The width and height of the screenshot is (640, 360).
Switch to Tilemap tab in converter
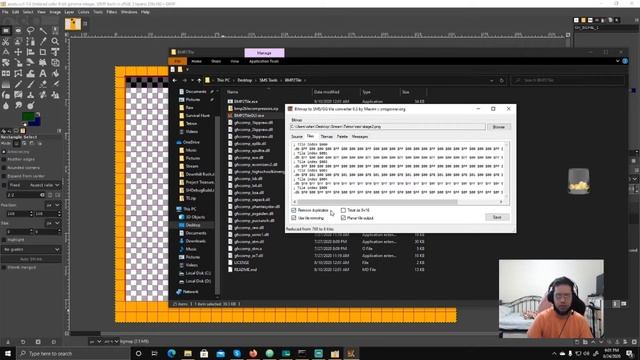click(327, 137)
